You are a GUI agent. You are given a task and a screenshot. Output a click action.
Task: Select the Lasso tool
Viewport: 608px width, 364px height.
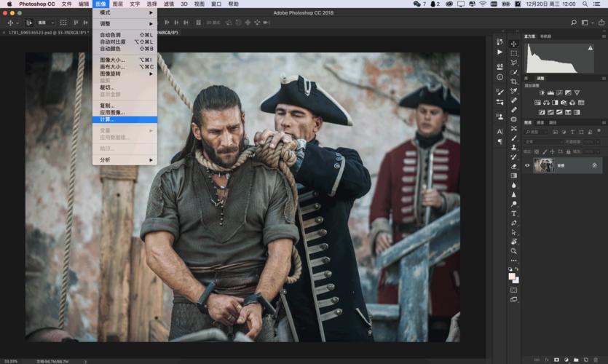point(514,63)
